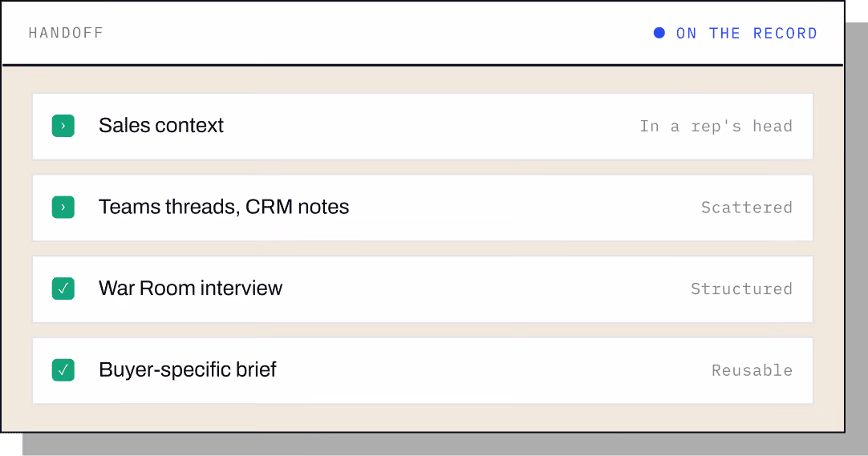
Task: Click the HANDOFF header title
Action: (66, 33)
